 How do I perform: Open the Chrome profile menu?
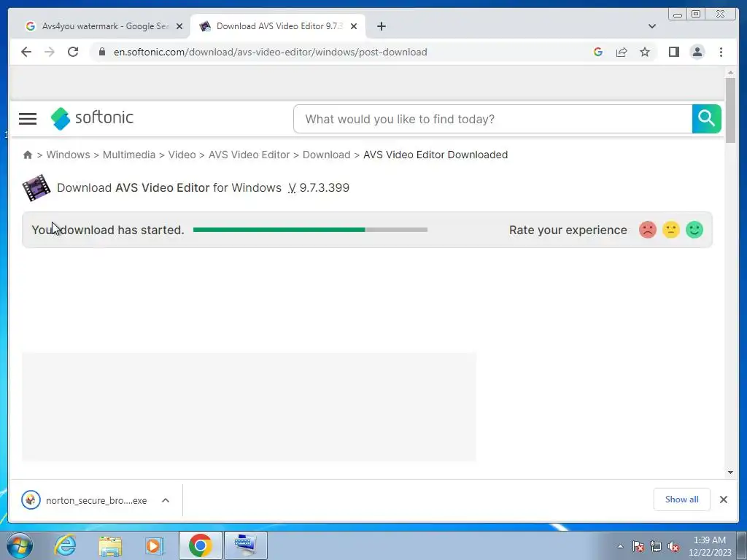tap(697, 52)
